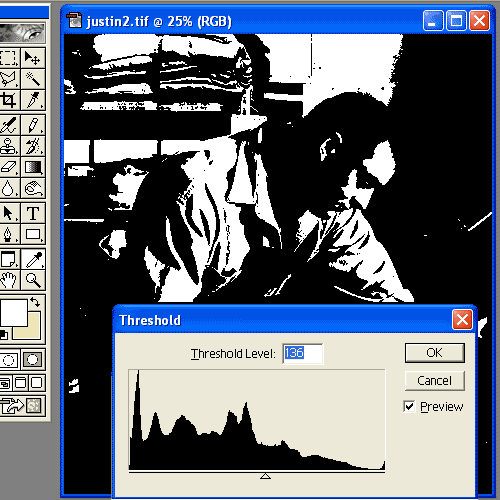Select the Hand tool
Image resolution: width=500 pixels, height=500 pixels.
[x=9, y=280]
